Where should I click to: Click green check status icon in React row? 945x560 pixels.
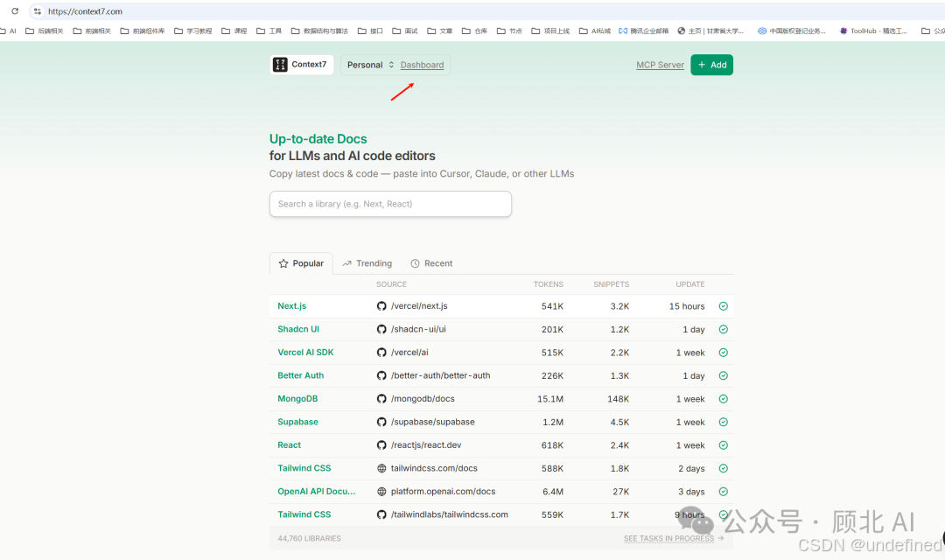tap(724, 444)
